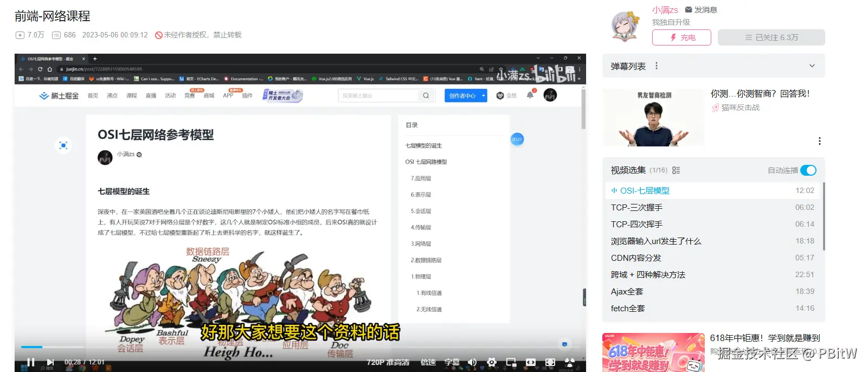Click notification bell in recorded page
The width and height of the screenshot is (868, 372).
(530, 95)
